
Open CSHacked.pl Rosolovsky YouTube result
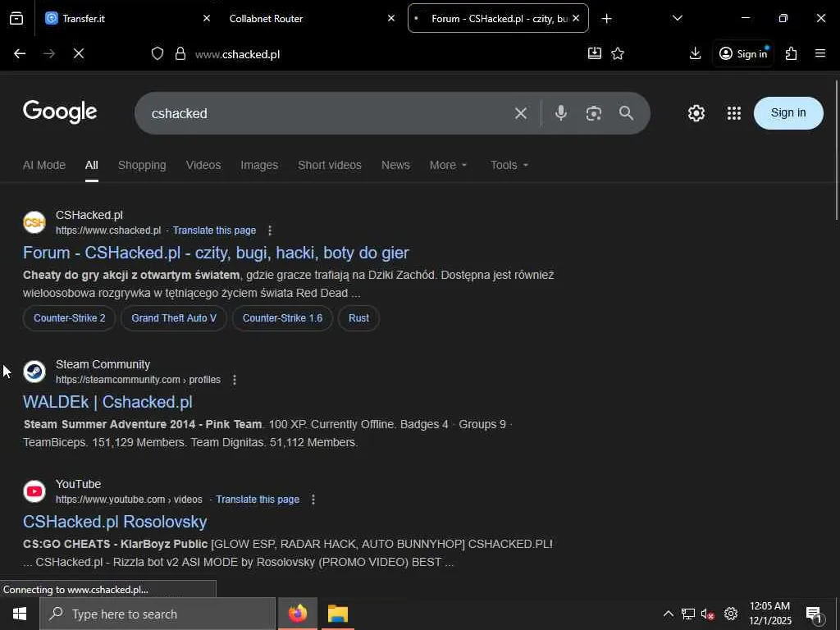(x=115, y=522)
